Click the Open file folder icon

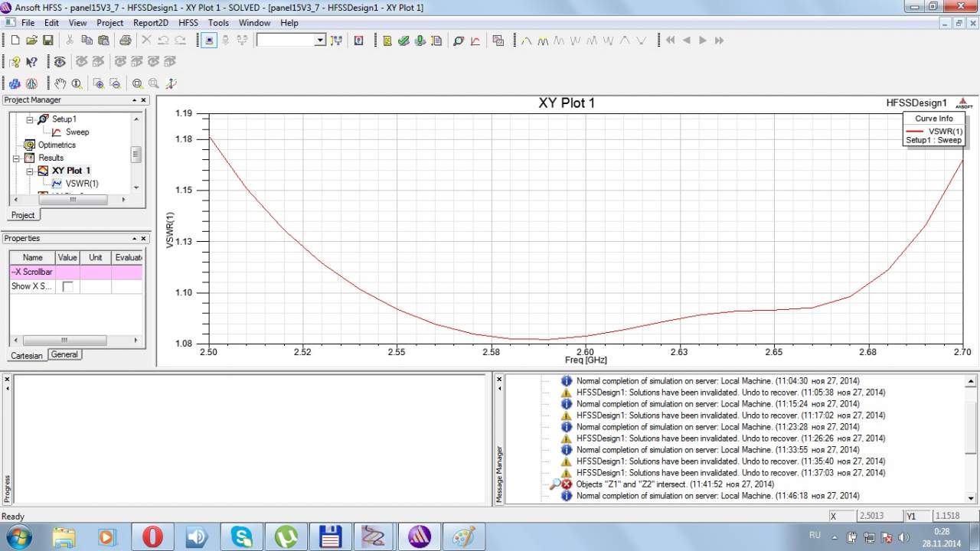point(31,40)
